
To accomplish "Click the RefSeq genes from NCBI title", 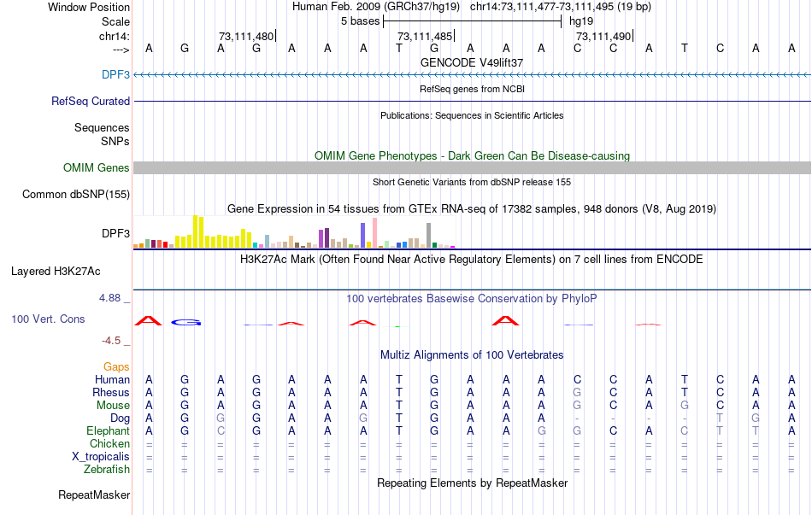I will (472, 89).
